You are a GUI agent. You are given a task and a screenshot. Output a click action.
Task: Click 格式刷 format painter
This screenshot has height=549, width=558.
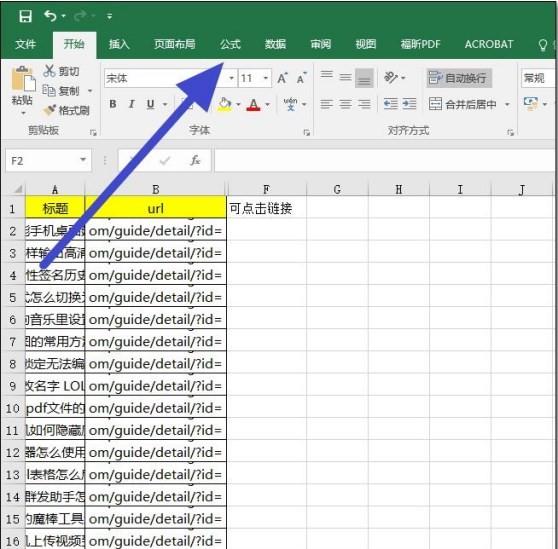(x=66, y=110)
